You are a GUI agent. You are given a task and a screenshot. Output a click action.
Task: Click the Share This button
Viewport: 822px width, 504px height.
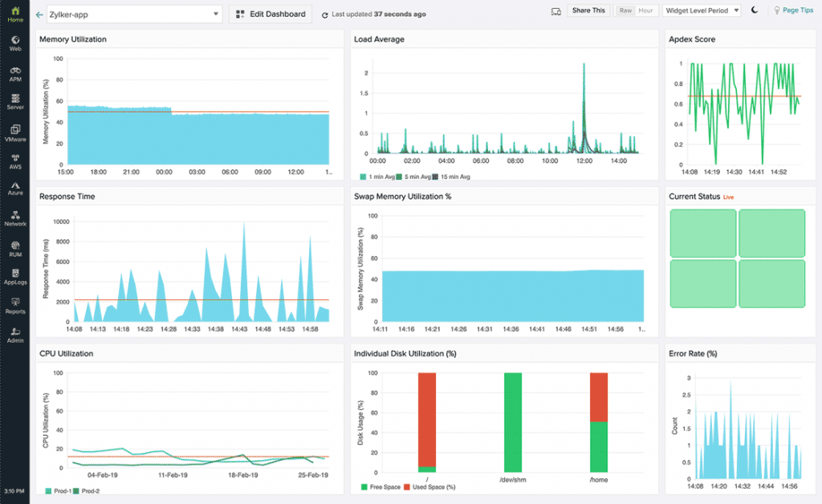[588, 10]
